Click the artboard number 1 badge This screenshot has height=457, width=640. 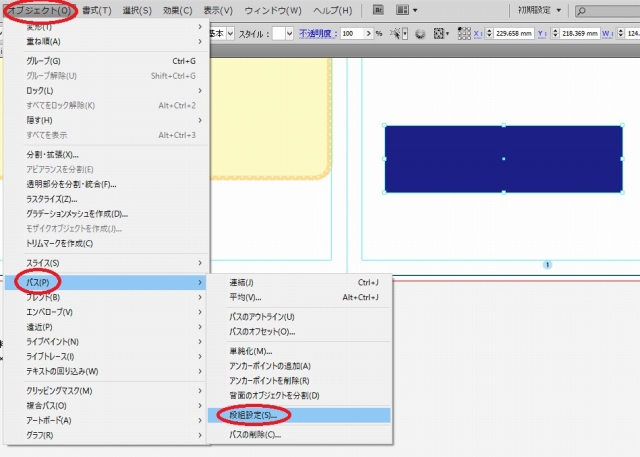point(547,265)
